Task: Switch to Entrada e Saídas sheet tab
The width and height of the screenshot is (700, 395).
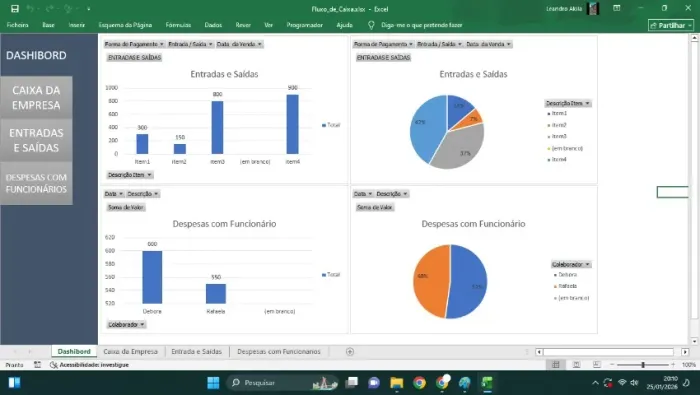Action: 196,352
